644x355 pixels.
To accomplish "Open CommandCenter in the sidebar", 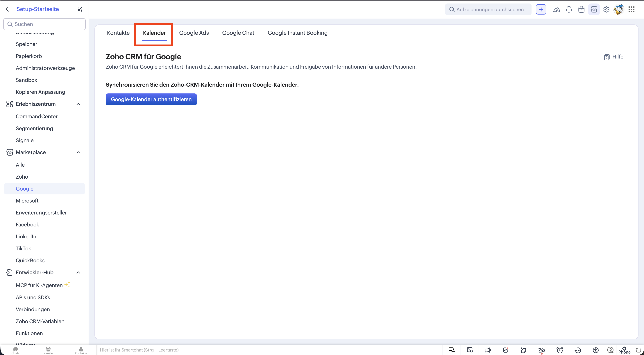I will pos(37,117).
